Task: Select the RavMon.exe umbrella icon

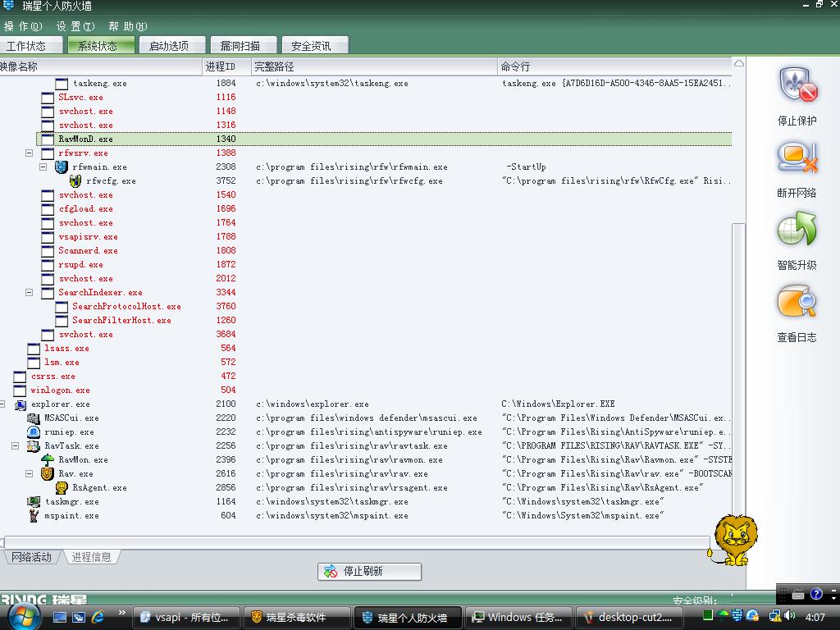Action: (48, 460)
